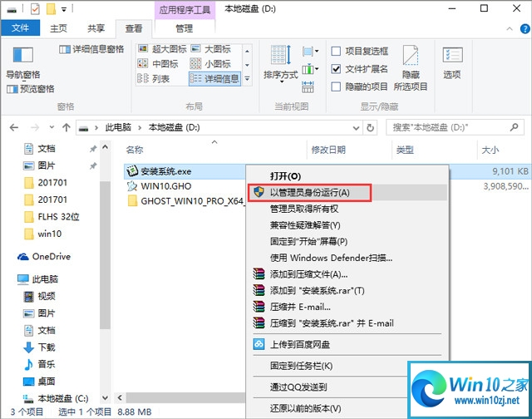This screenshot has height=419, width=532.
Task: Click the search magnifier icon
Action: 514,127
